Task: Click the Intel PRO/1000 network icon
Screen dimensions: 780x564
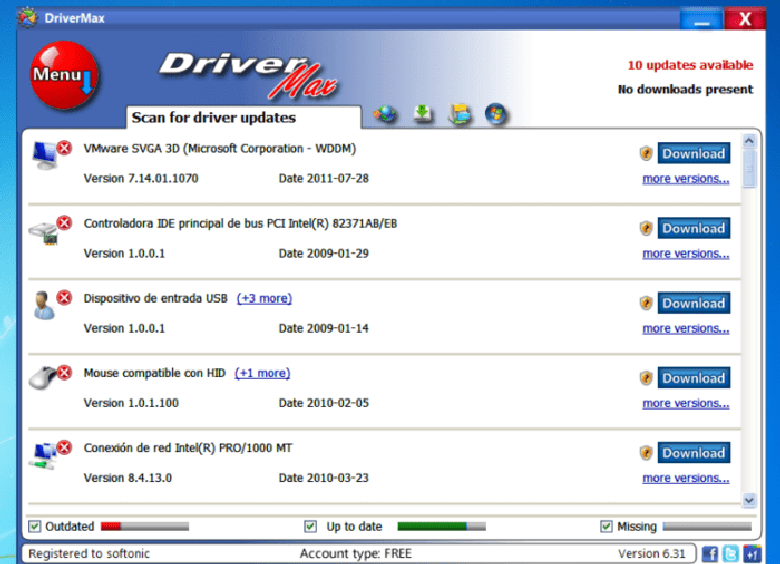Action: [44, 457]
